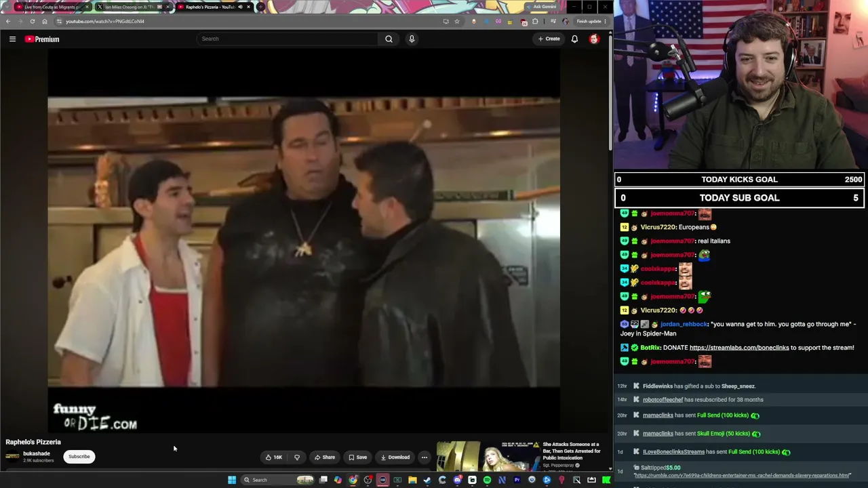
Task: Open OBS Studio from the taskbar
Action: [x=368, y=480]
